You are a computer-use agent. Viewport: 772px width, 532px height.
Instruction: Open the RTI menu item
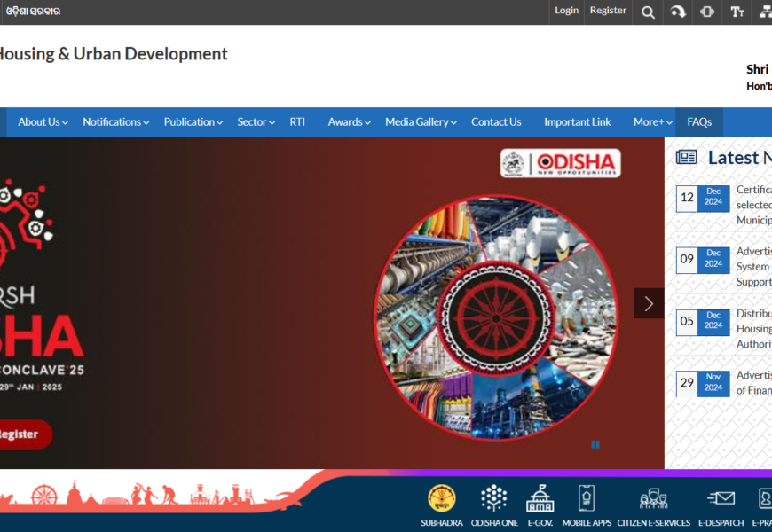[x=297, y=122]
